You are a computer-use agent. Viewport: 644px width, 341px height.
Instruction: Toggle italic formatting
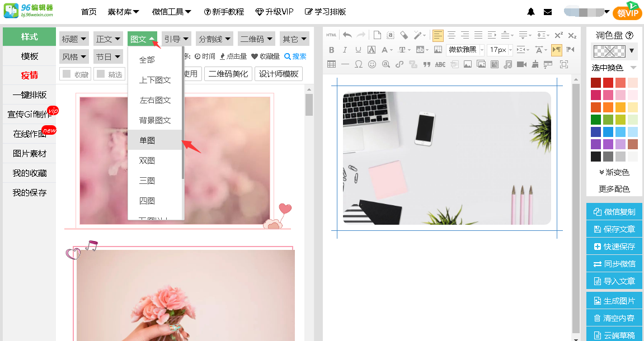pyautogui.click(x=345, y=50)
